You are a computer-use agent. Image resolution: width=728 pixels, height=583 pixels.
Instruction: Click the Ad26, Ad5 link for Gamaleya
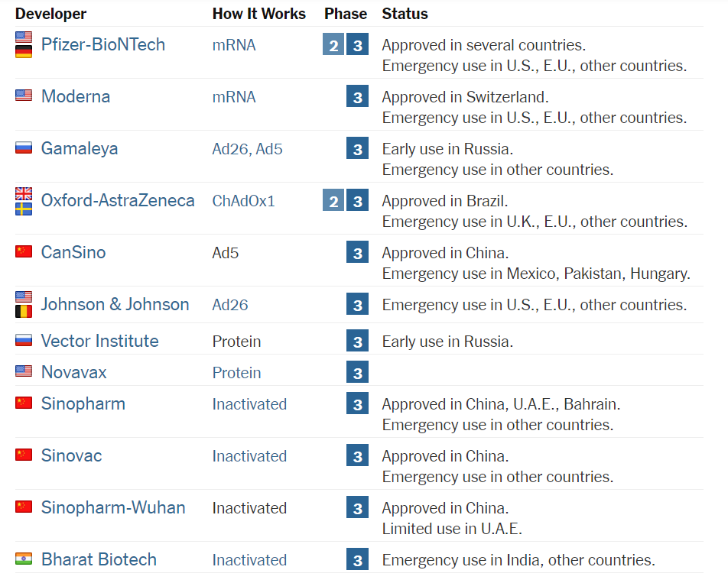(247, 149)
